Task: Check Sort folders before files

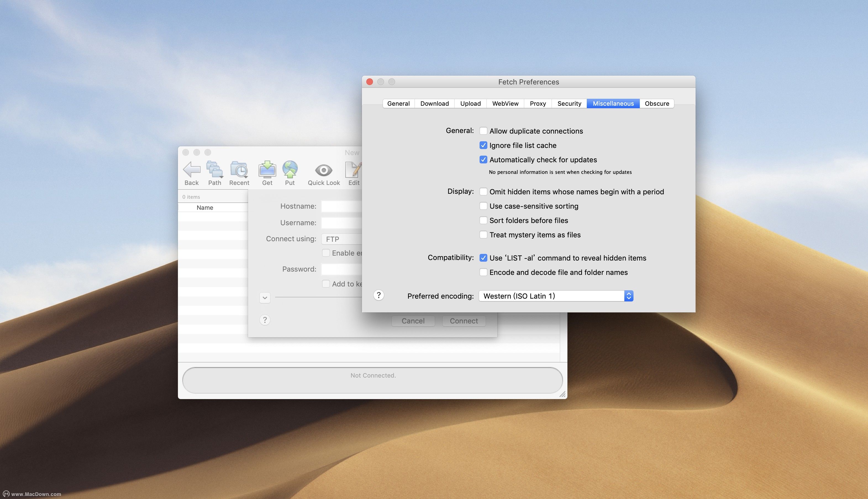Action: (x=483, y=220)
